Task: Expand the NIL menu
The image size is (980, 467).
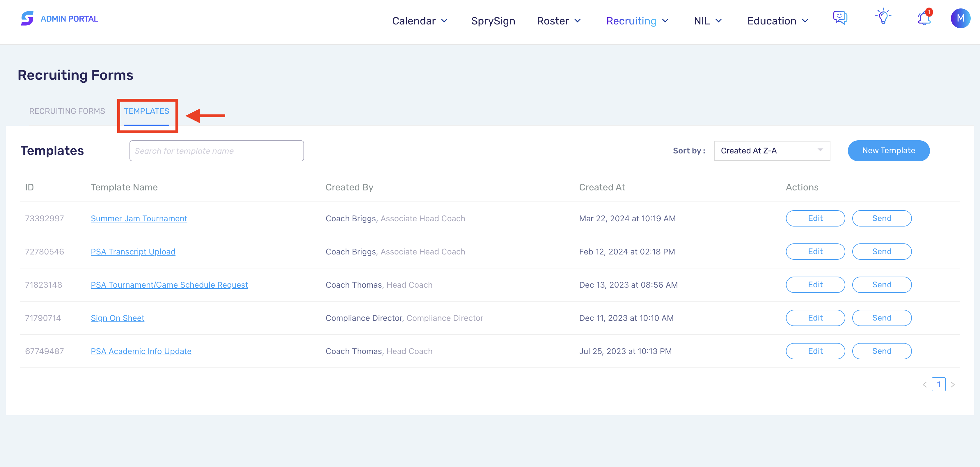Action: [x=708, y=21]
